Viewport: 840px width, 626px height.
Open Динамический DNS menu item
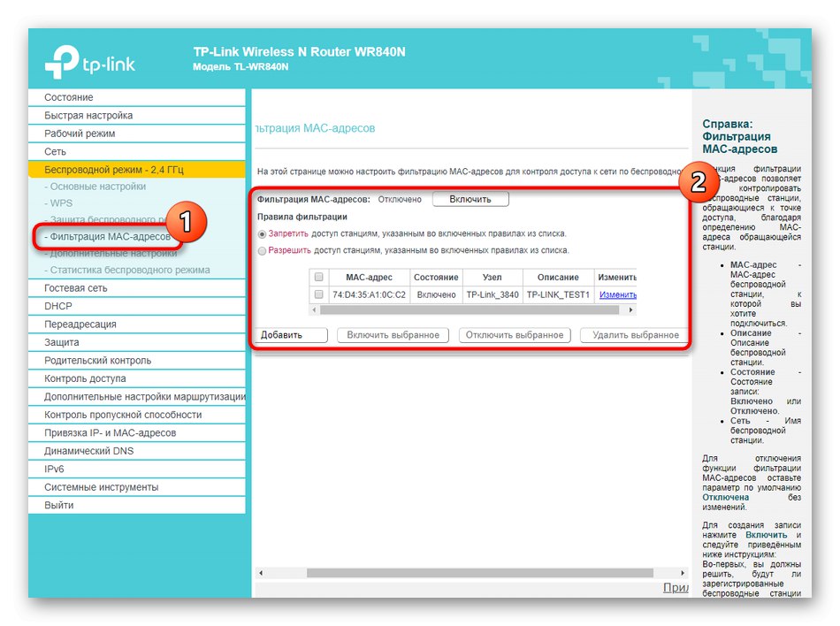coord(136,451)
